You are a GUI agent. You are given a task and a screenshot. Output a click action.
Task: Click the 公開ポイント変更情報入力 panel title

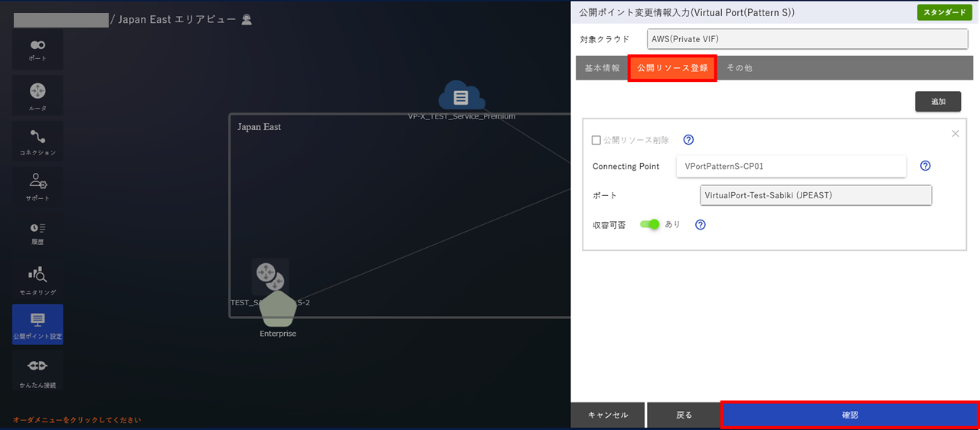point(687,12)
